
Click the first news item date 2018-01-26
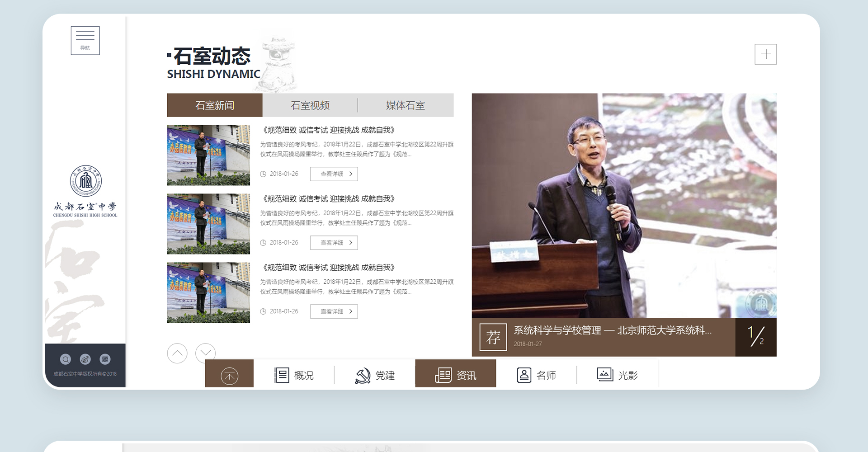coord(284,174)
